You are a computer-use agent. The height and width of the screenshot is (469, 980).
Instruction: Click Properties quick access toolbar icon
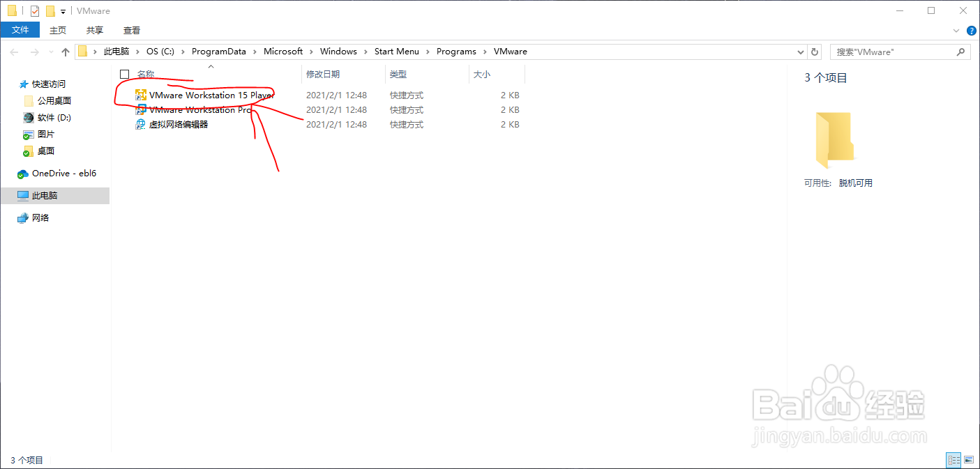pyautogui.click(x=35, y=11)
